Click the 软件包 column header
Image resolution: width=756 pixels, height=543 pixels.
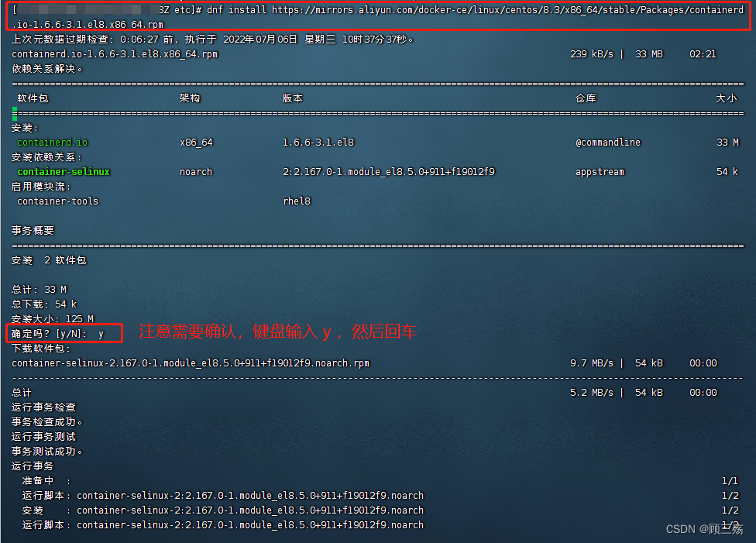pyautogui.click(x=33, y=98)
